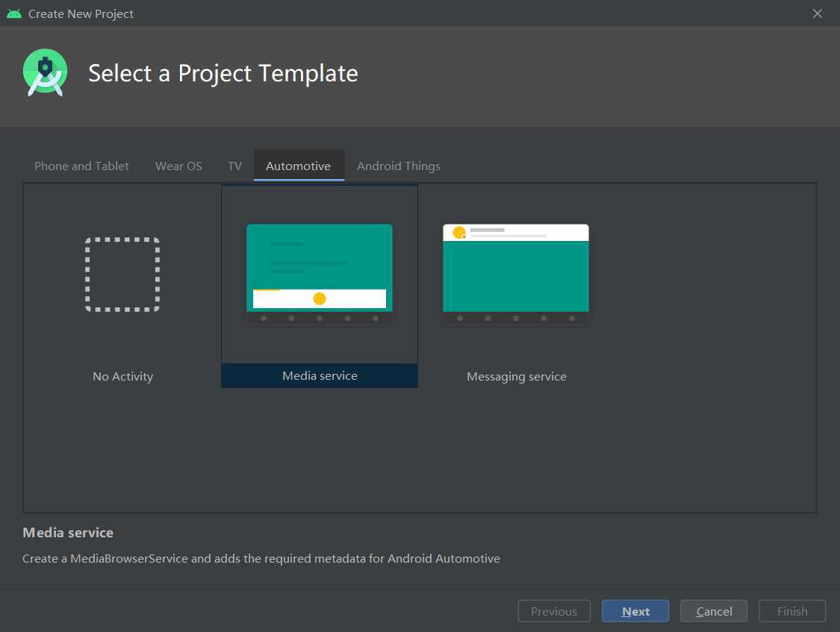Select the No Activity dashed square thumbnail
840x632 pixels.
point(122,275)
